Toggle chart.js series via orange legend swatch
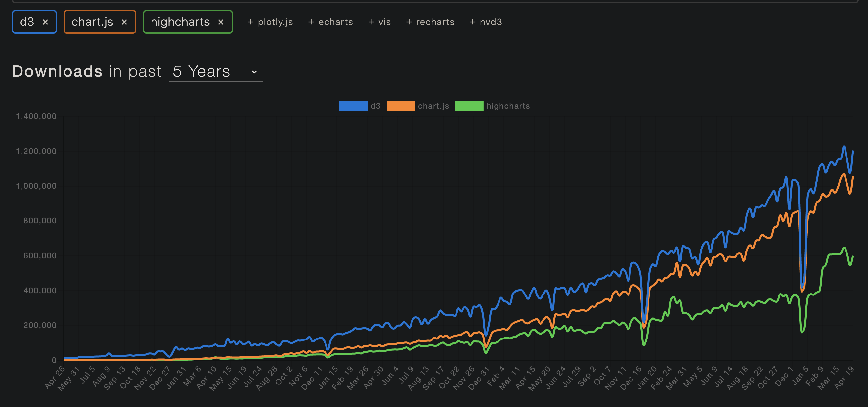 [401, 106]
